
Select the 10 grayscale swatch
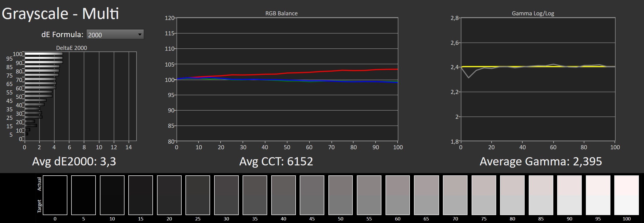[x=112, y=195]
